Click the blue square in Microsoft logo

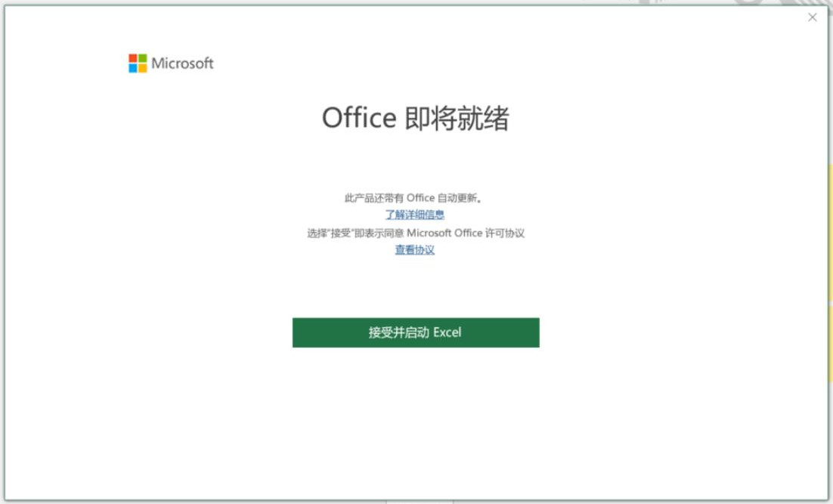[x=133, y=68]
